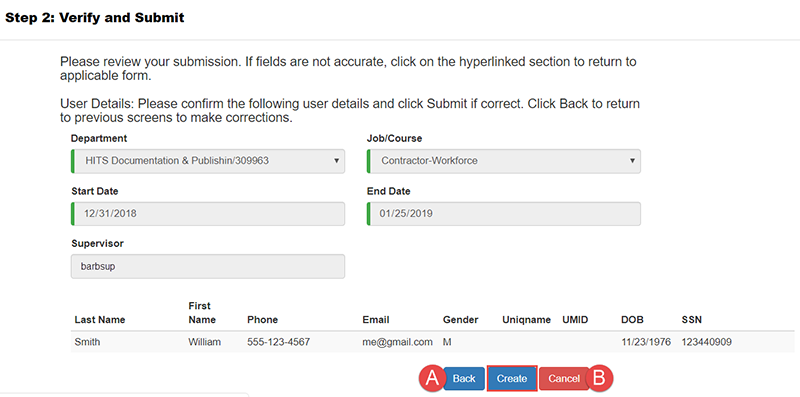Click the SSN column header
Viewport: 800px width, 397px height.
[x=692, y=320]
